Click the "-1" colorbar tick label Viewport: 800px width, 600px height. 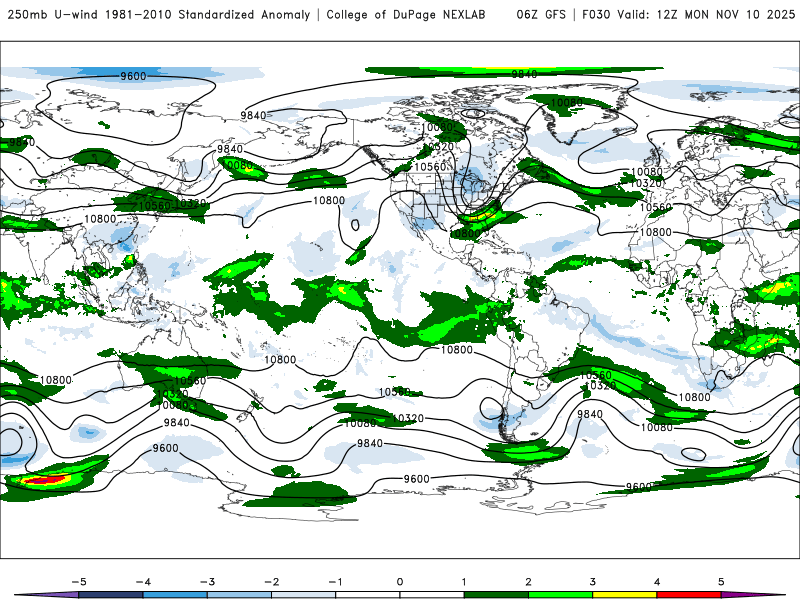pyautogui.click(x=335, y=582)
